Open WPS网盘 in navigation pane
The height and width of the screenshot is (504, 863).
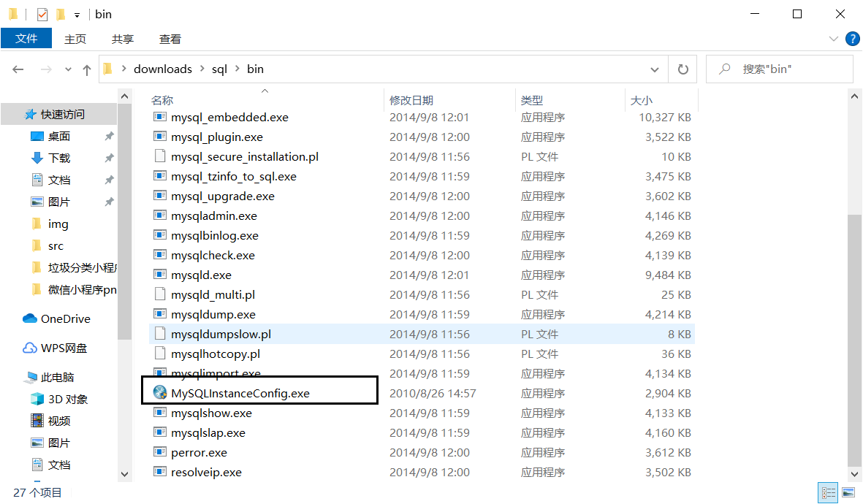[x=55, y=348]
